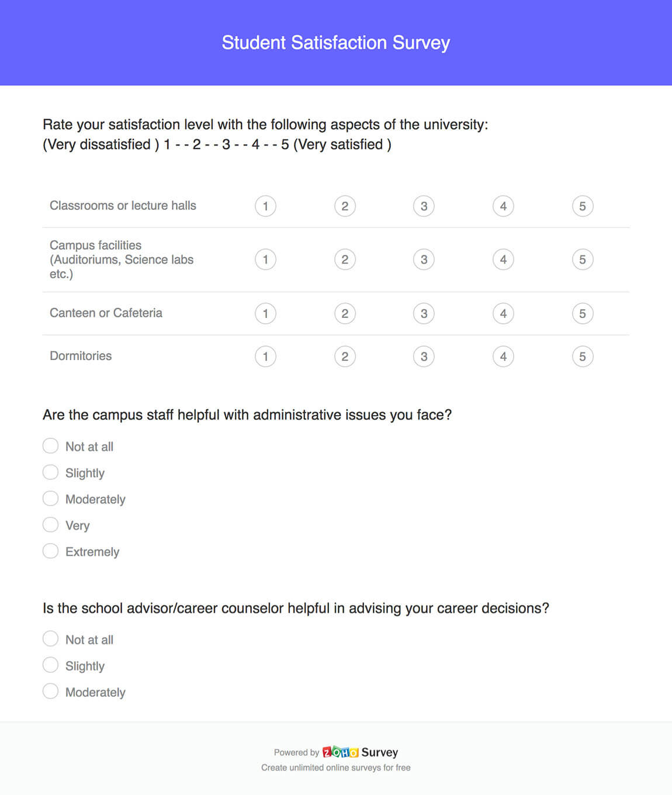Viewport: 672px width, 795px height.
Task: Give Dormitories a rating of 5
Action: coord(583,356)
